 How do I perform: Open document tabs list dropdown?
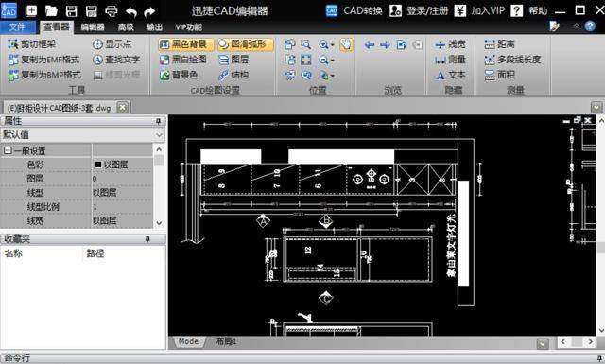coord(596,107)
